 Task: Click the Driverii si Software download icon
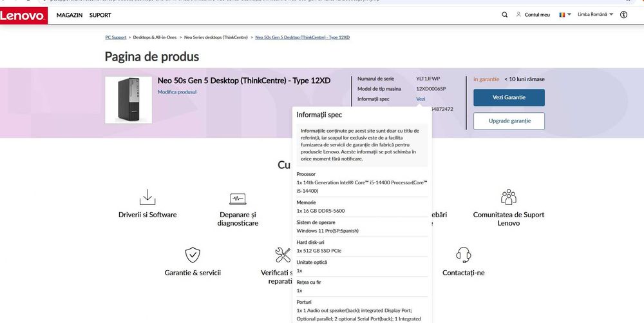(x=147, y=197)
